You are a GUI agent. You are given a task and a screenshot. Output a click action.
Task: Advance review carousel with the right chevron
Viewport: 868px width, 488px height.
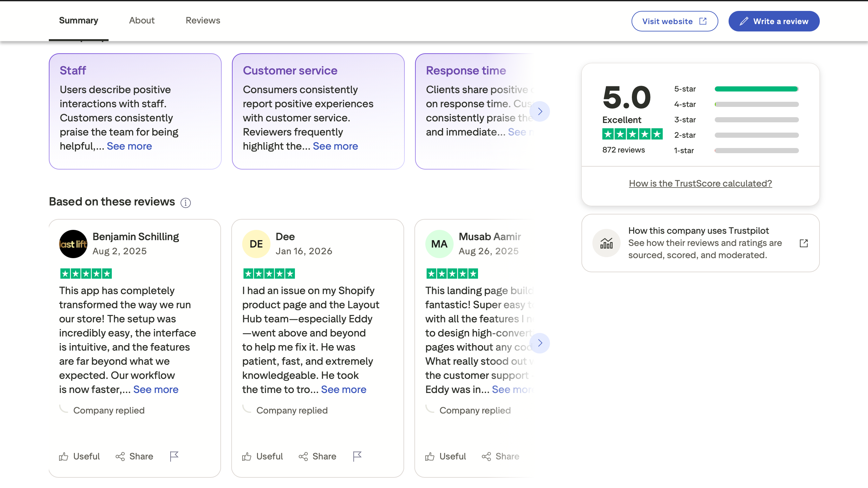(540, 343)
